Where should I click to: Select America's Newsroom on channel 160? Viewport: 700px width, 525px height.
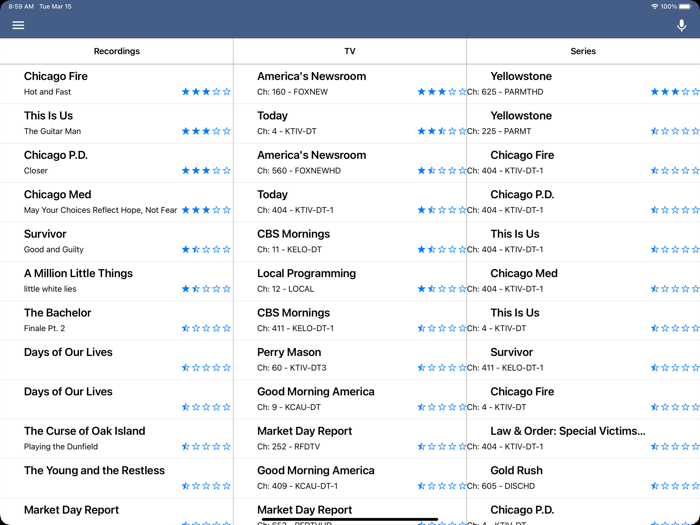pos(350,84)
